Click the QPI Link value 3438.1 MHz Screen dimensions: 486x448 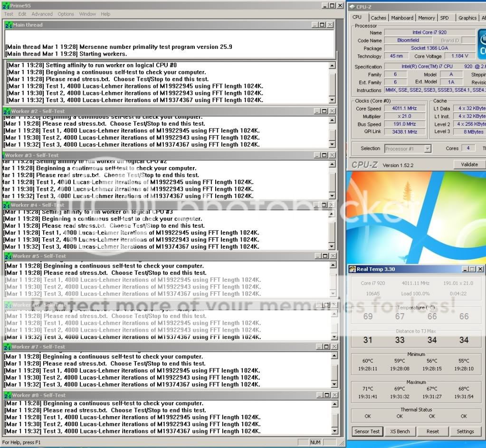coord(404,131)
